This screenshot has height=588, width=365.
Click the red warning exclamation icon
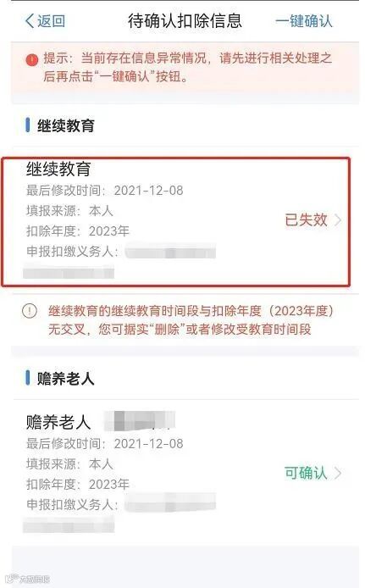pyautogui.click(x=32, y=59)
